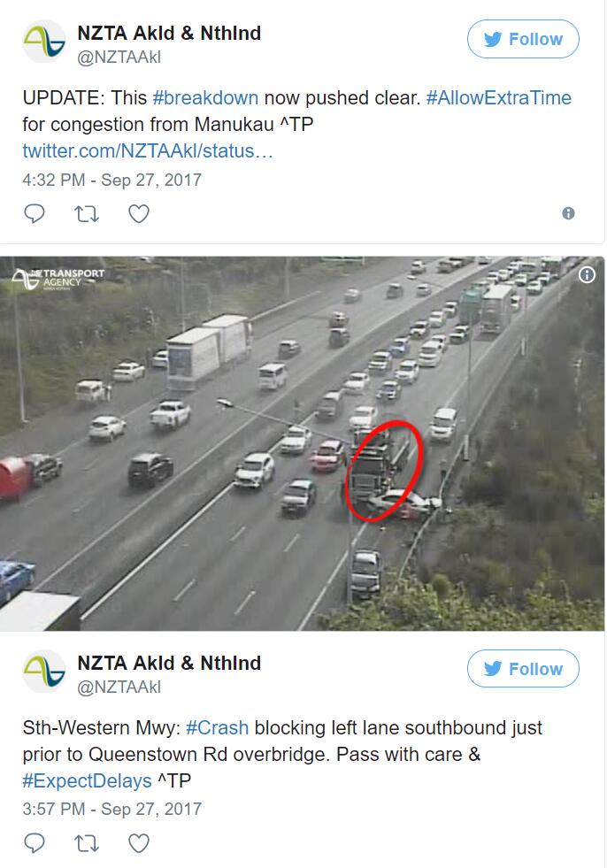View the motorway crash camera image
The width and height of the screenshot is (607, 868).
coord(302,443)
